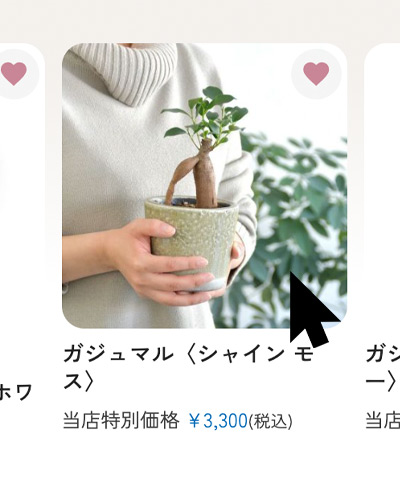Click the cut-off 当店 price label on right card
400x490 pixels.
click(x=383, y=421)
